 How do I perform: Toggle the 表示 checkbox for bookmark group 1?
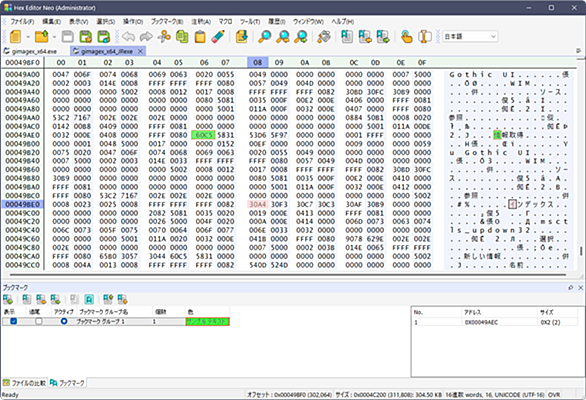click(13, 321)
